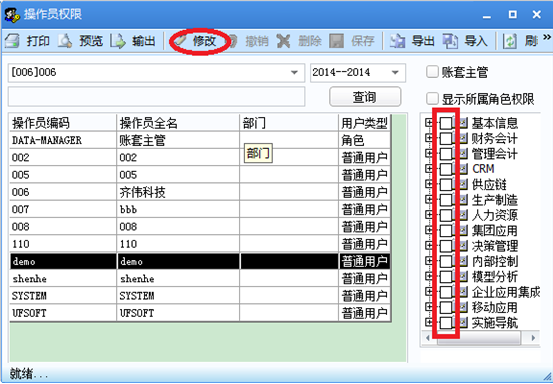Viewport: 553px width, 384px height.
Task: Click the 输出 toolbar label
Action: pos(144,41)
